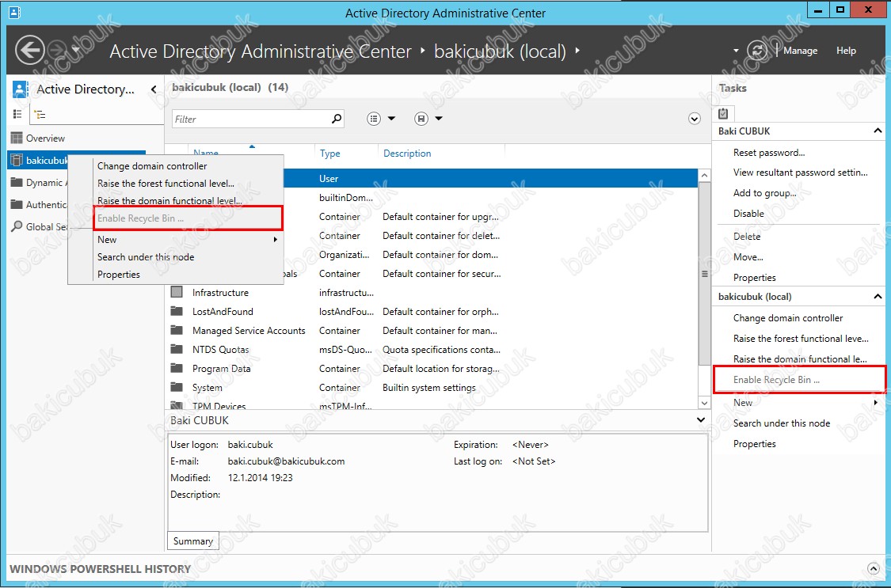Image resolution: width=891 pixels, height=588 pixels.
Task: Click View resultant password settings task
Action: (800, 173)
